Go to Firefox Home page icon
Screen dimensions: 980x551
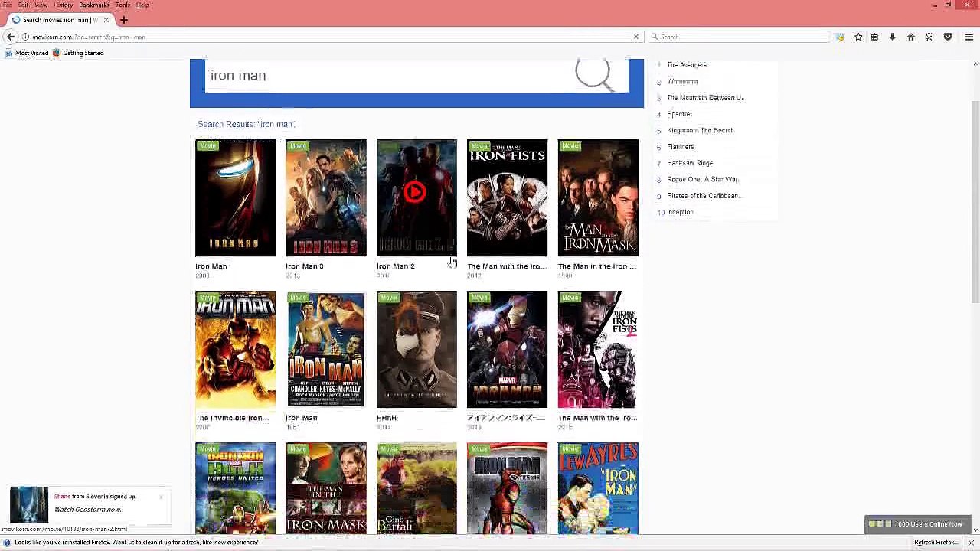click(x=911, y=37)
